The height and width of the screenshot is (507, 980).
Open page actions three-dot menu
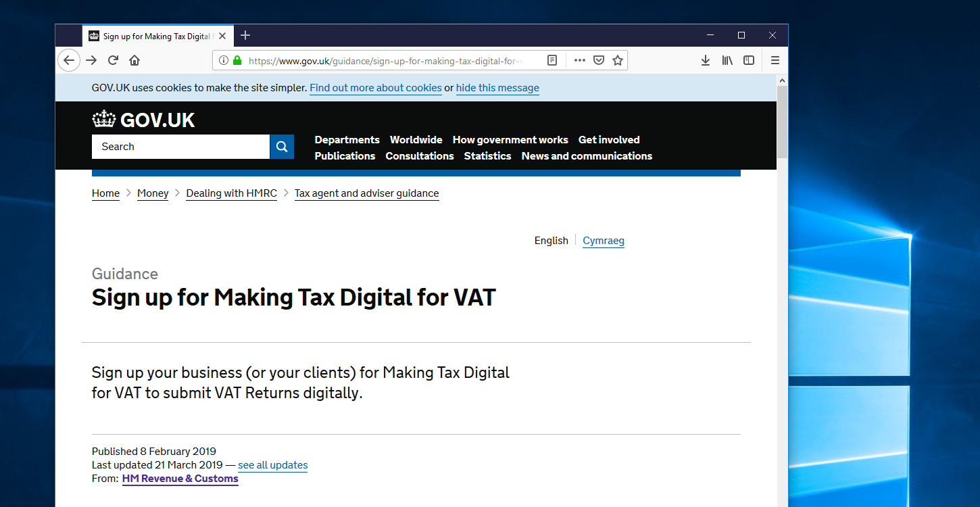(x=579, y=60)
